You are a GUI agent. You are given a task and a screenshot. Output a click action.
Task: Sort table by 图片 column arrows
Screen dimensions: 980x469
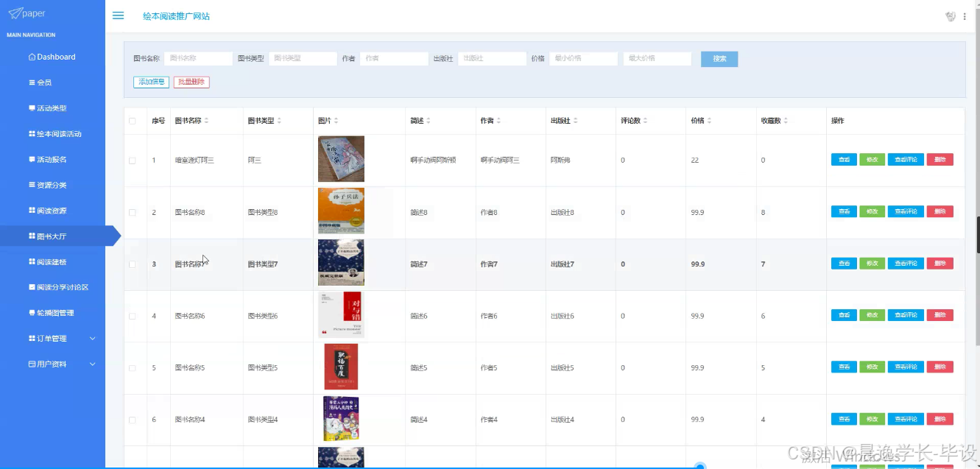[x=336, y=121]
